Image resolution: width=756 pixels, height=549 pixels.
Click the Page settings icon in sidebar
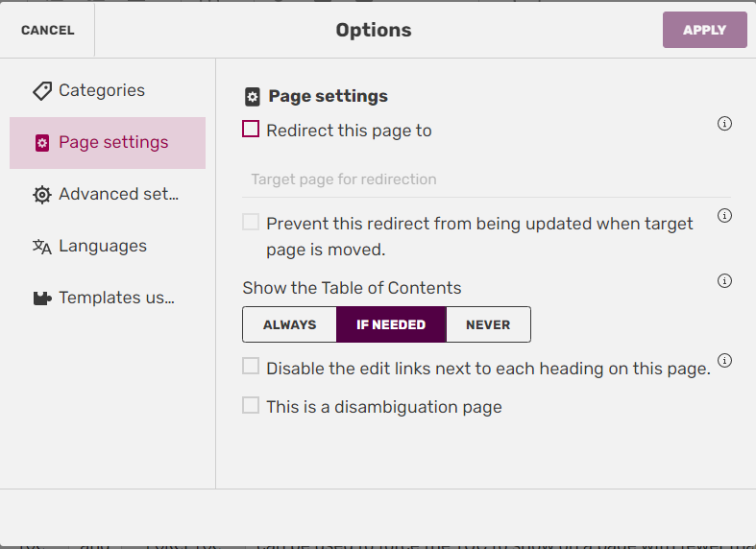[x=42, y=143]
